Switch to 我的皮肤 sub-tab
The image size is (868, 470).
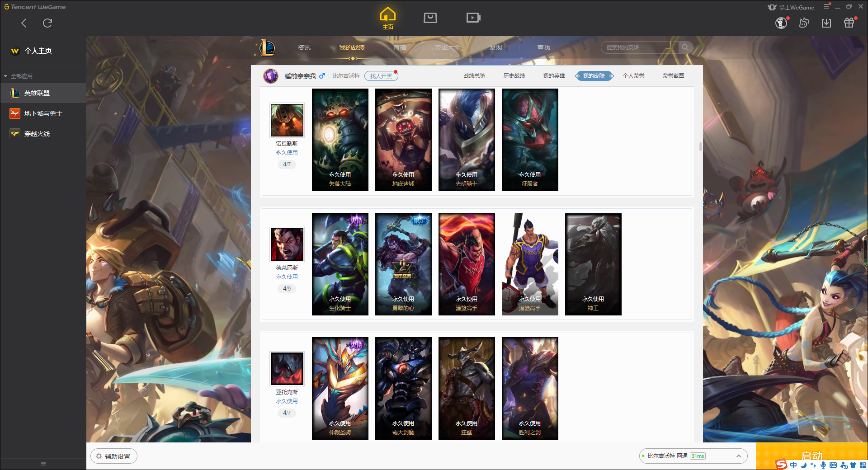594,76
